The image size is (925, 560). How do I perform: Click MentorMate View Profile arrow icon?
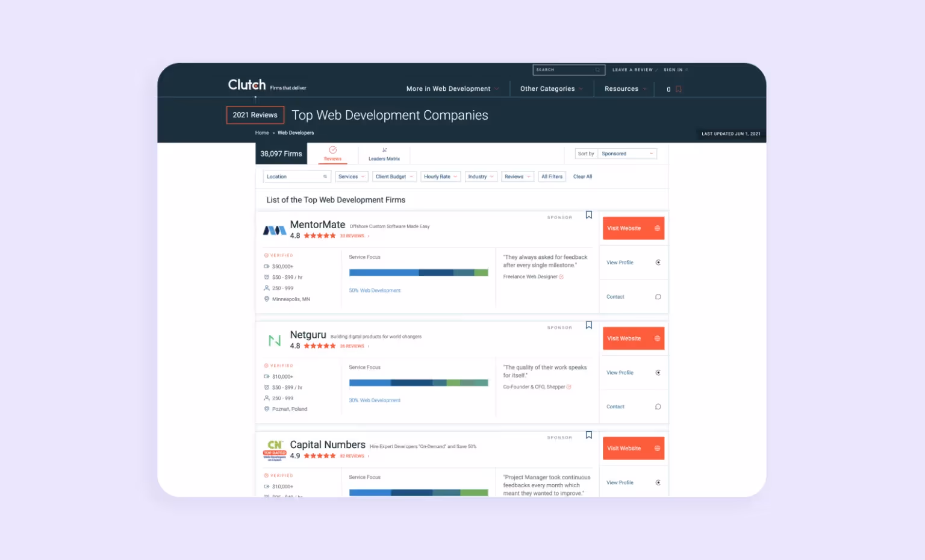point(658,263)
